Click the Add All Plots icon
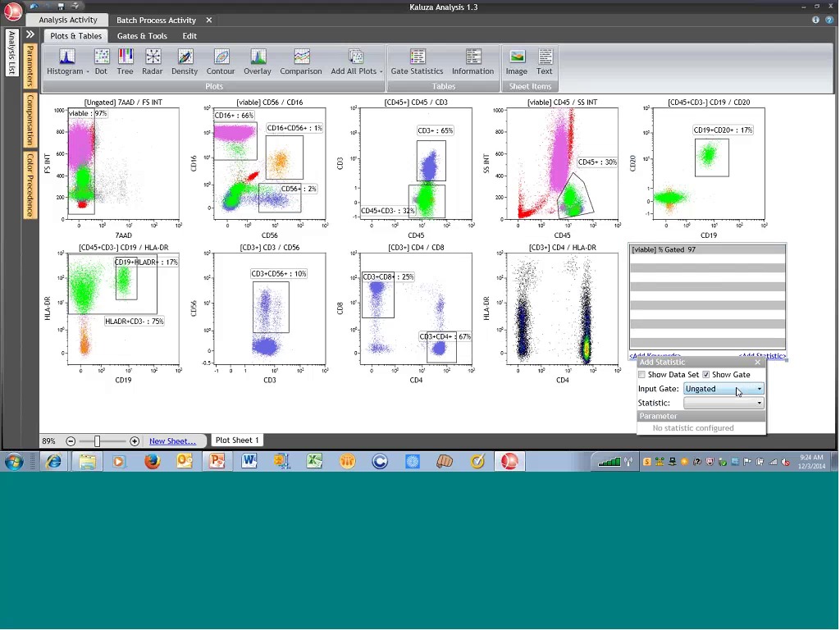 click(x=356, y=57)
